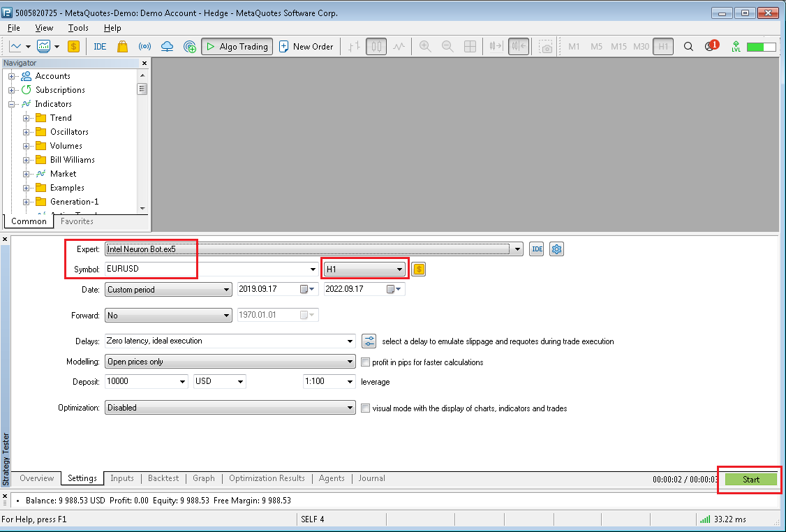Viewport: 786px width, 532px height.
Task: Expand the Accounts tree node
Action: [11, 76]
